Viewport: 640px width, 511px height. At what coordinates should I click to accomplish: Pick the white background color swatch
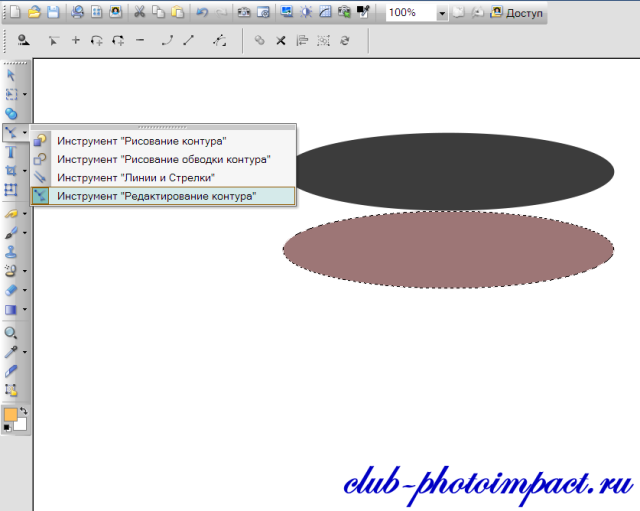pyautogui.click(x=20, y=424)
